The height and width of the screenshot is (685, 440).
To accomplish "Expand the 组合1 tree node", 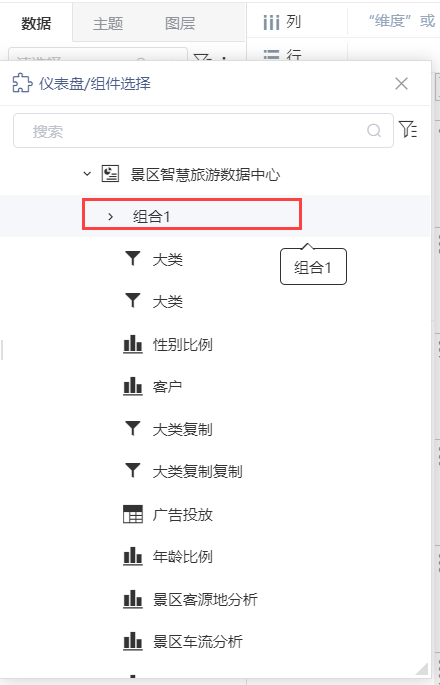I will (111, 216).
